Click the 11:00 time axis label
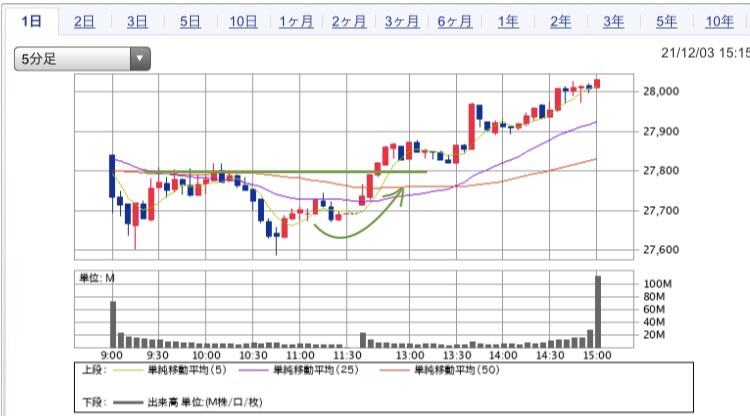Image resolution: width=750 pixels, height=416 pixels. click(300, 355)
